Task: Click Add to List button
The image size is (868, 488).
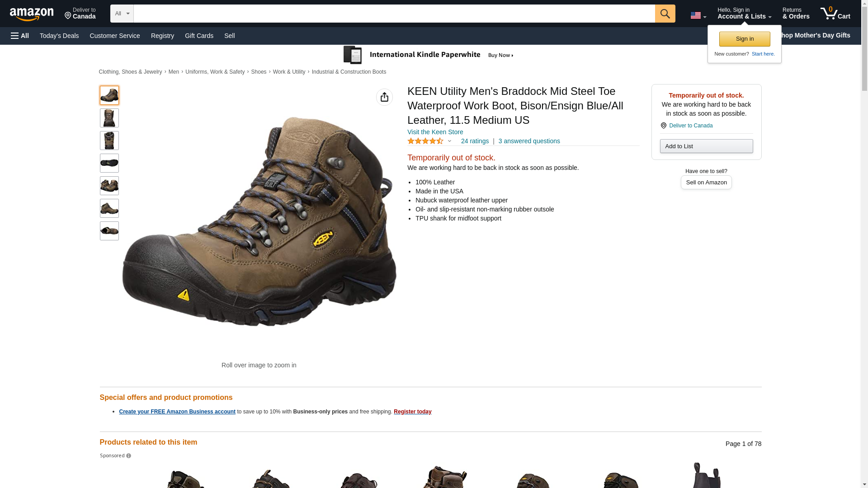Action: click(x=706, y=146)
